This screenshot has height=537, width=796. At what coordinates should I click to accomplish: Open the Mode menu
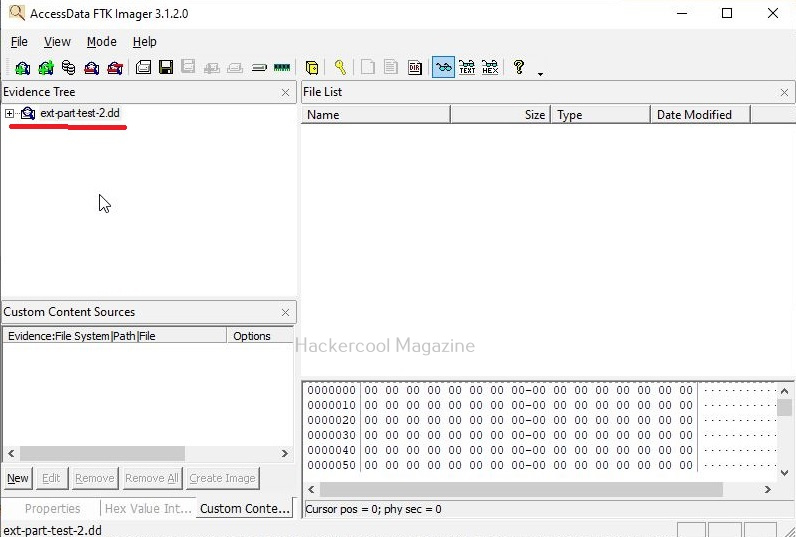(101, 42)
